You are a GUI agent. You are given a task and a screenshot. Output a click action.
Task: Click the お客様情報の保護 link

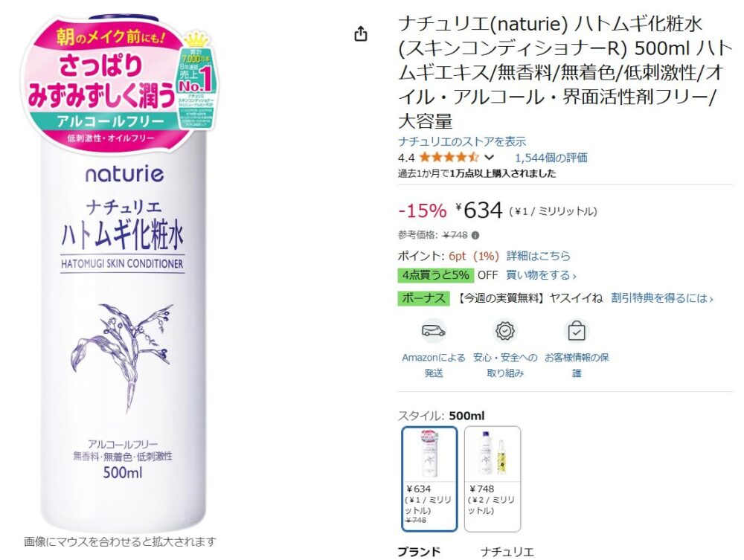[x=577, y=365]
